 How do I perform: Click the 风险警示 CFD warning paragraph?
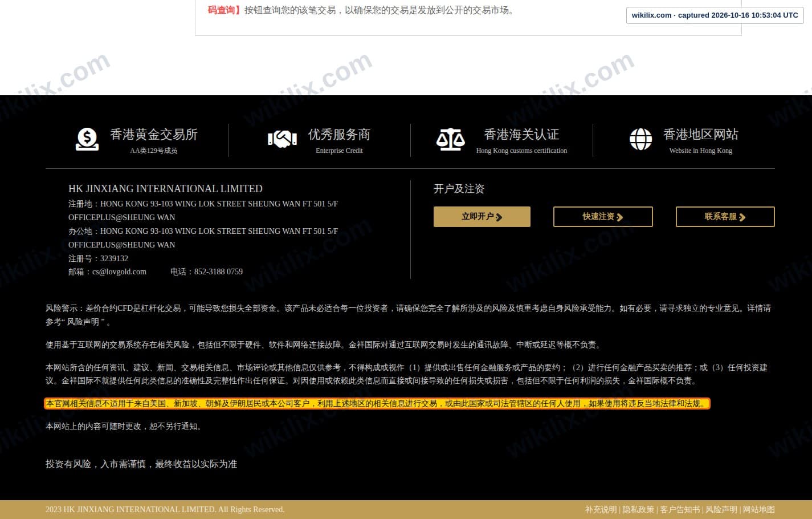tap(408, 315)
